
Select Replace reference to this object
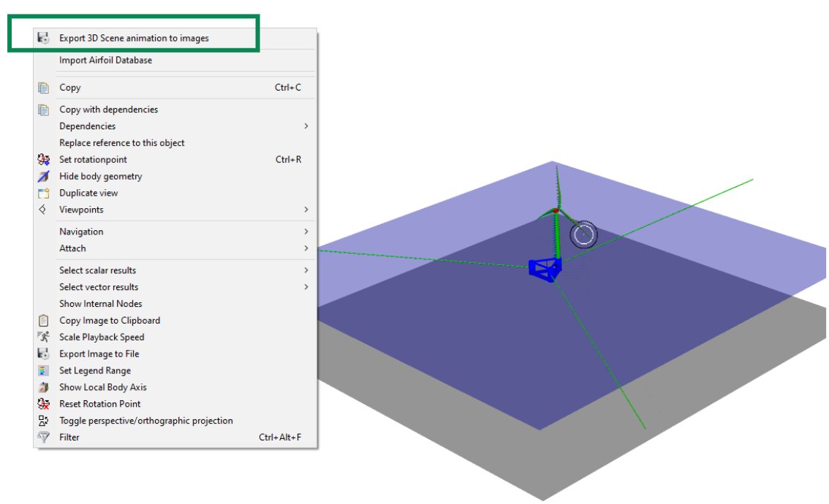[121, 143]
